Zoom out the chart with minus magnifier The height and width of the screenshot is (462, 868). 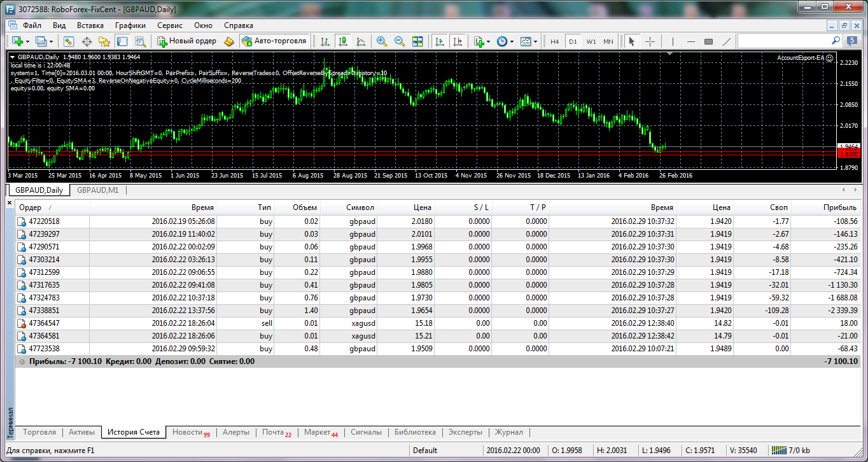click(400, 41)
